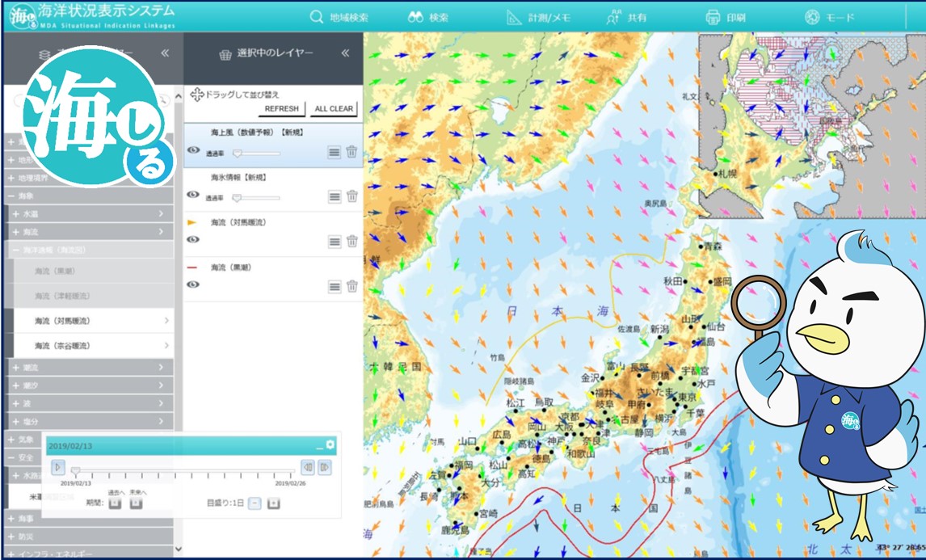This screenshot has height=560, width=926.
Task: Delete the 海上風（数値予報）layer
Action: coord(352,152)
